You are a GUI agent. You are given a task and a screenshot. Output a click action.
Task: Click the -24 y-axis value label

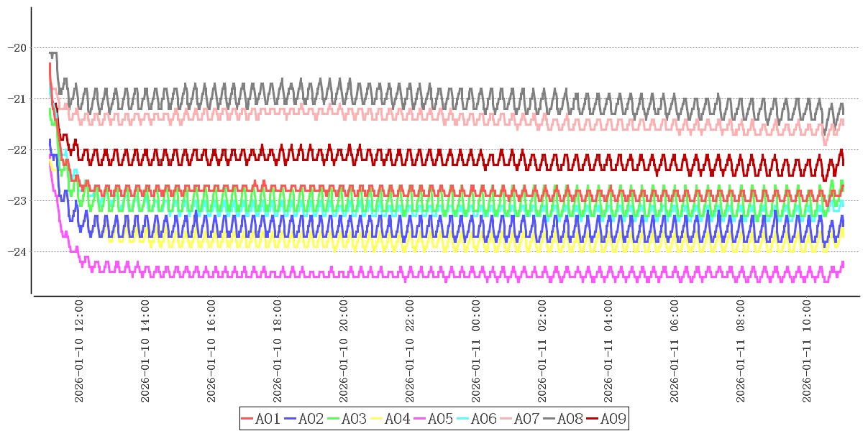pos(16,251)
